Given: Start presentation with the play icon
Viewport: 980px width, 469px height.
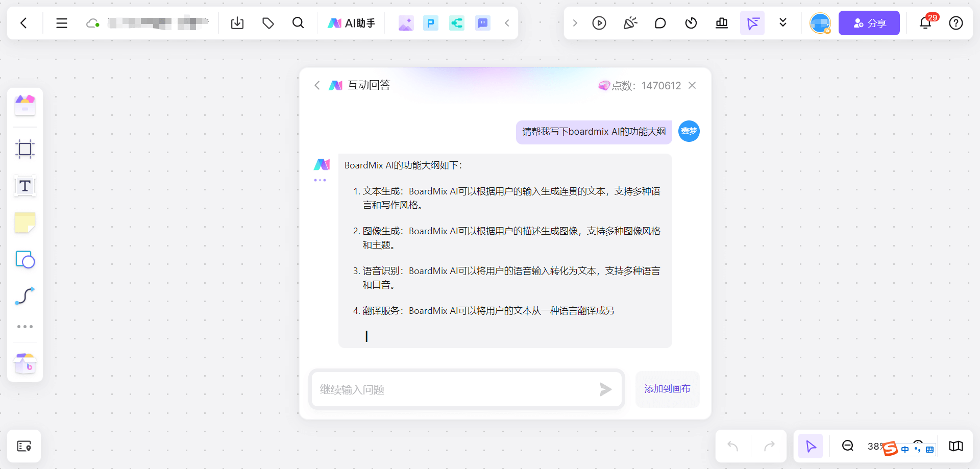Looking at the screenshot, I should click(599, 23).
